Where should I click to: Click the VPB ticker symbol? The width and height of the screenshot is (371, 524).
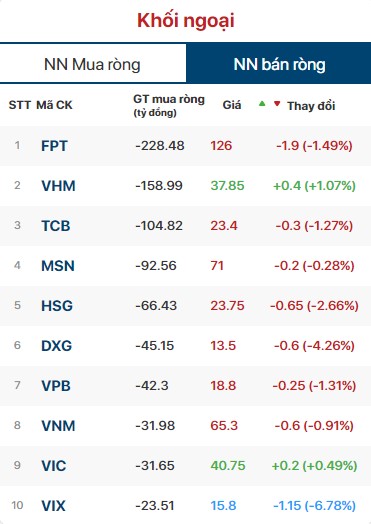55,386
